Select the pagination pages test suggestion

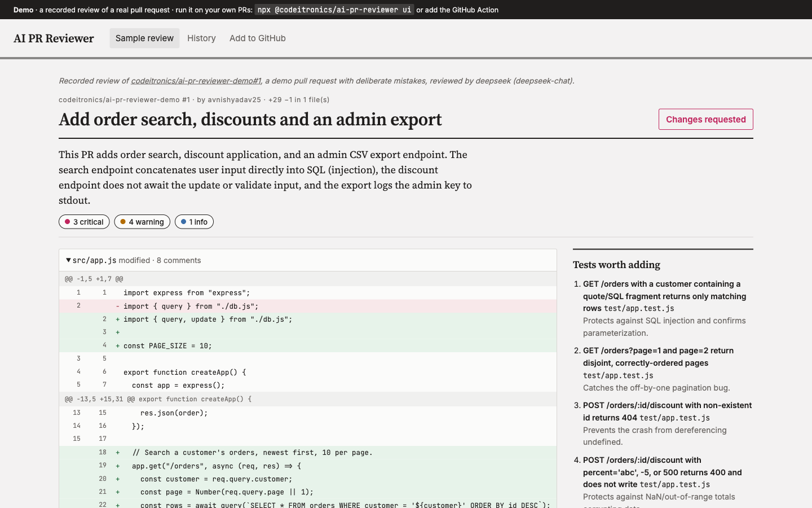pos(664,369)
